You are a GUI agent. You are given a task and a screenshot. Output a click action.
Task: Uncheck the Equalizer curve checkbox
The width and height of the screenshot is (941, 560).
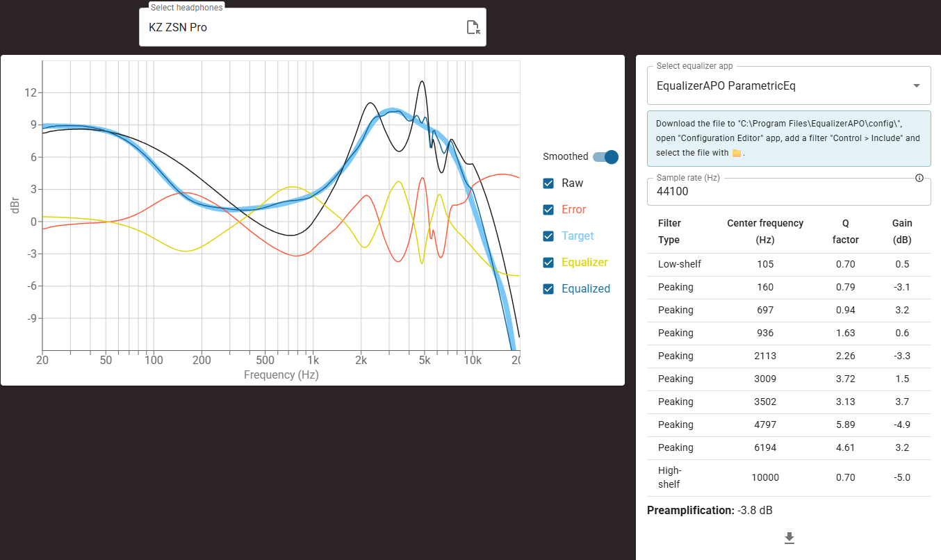point(549,263)
